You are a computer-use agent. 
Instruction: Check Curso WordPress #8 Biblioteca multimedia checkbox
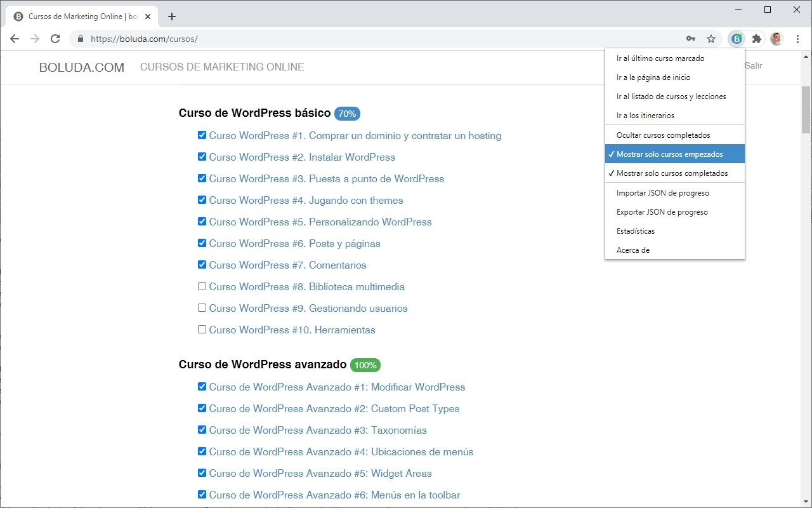click(202, 286)
